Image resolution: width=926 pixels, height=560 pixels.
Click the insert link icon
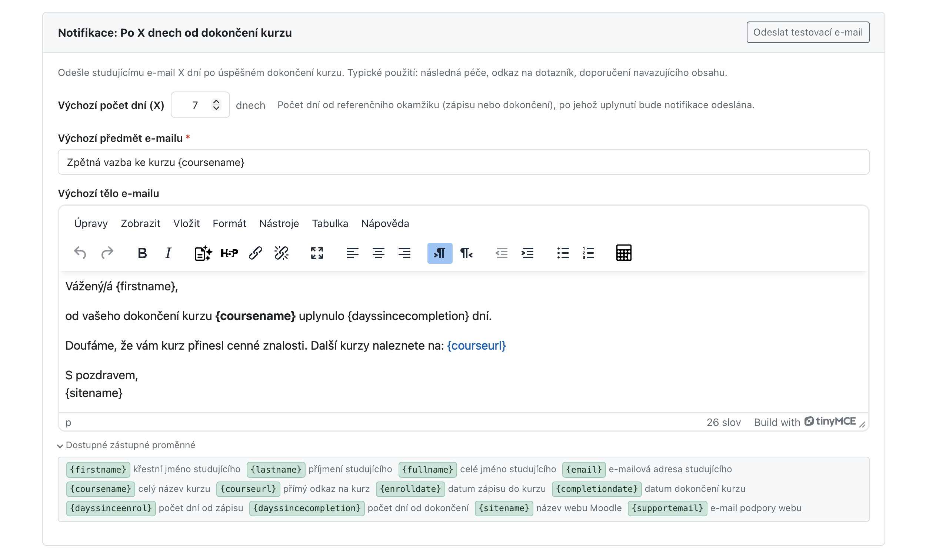point(256,253)
